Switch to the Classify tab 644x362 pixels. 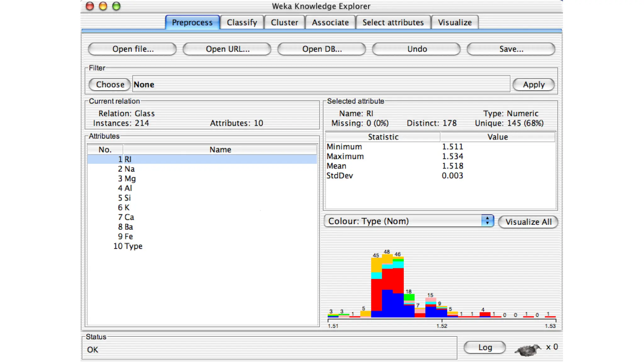tap(241, 23)
